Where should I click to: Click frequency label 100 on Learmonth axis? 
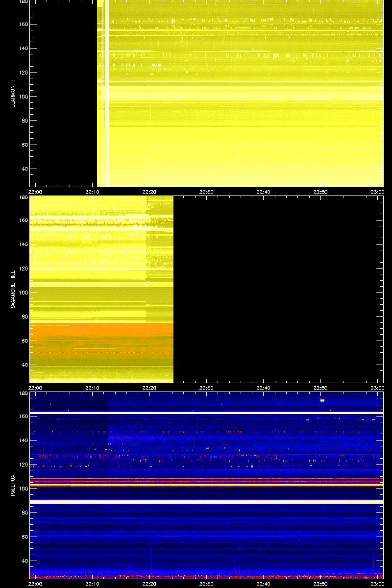tap(23, 97)
